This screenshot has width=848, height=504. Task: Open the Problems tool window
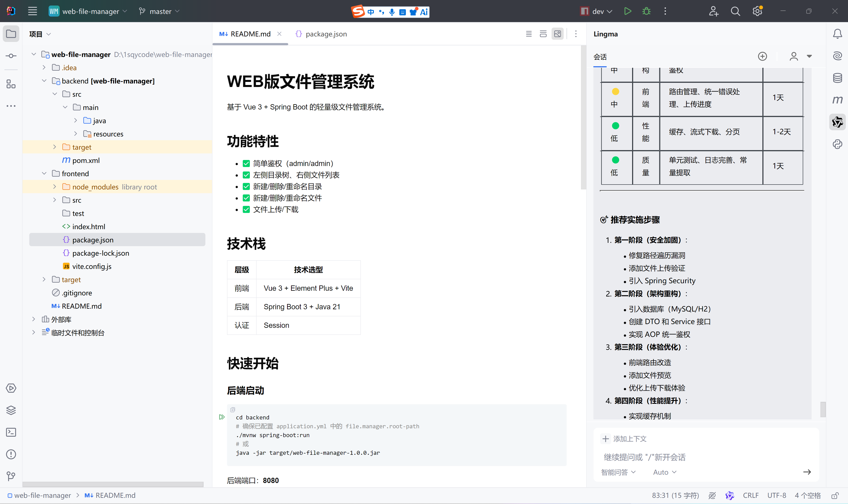pyautogui.click(x=11, y=454)
